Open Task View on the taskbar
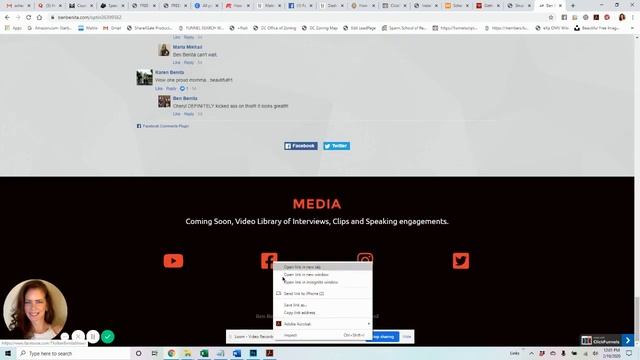This screenshot has width=640, height=360. pos(155,353)
